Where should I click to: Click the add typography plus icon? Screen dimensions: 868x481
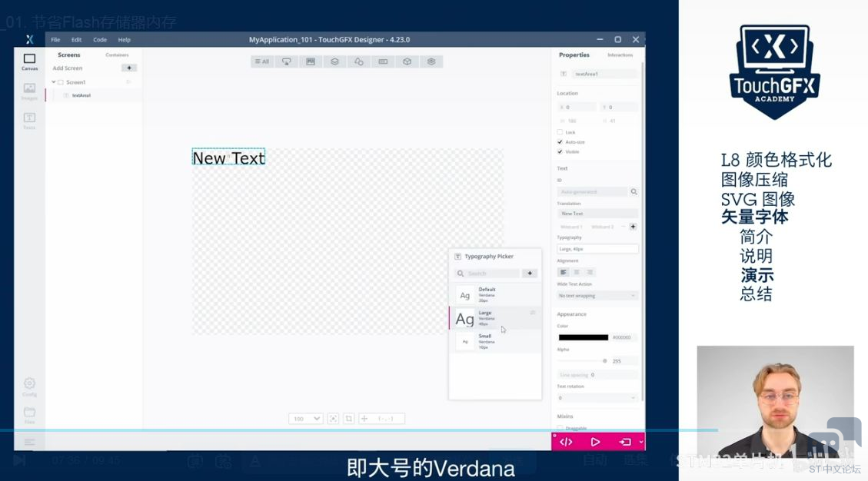(x=529, y=274)
